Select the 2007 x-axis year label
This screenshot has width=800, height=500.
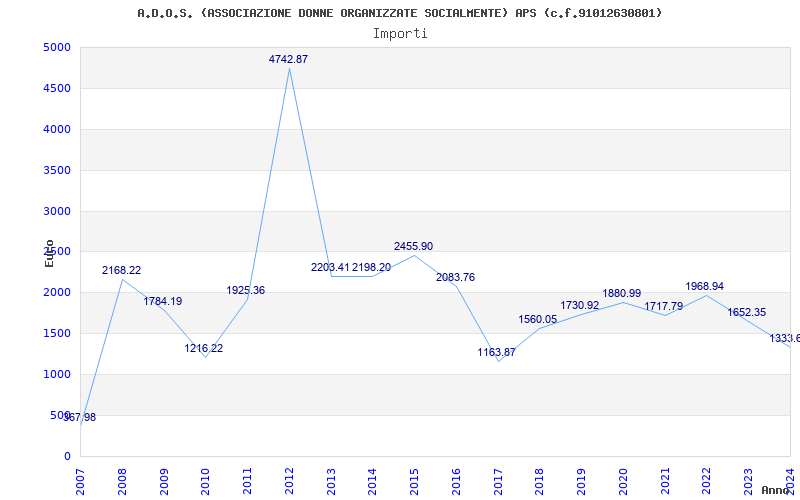[80, 482]
